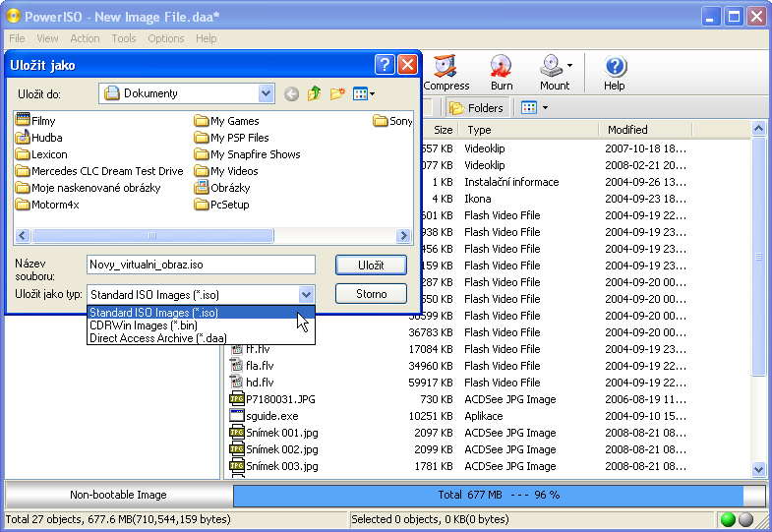This screenshot has width=772, height=532.
Task: Click the Mount drive icon
Action: tap(554, 69)
